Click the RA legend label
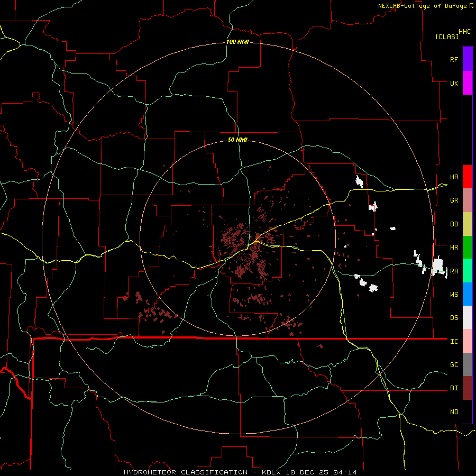Screen dimensions: 476x476 (x=454, y=271)
